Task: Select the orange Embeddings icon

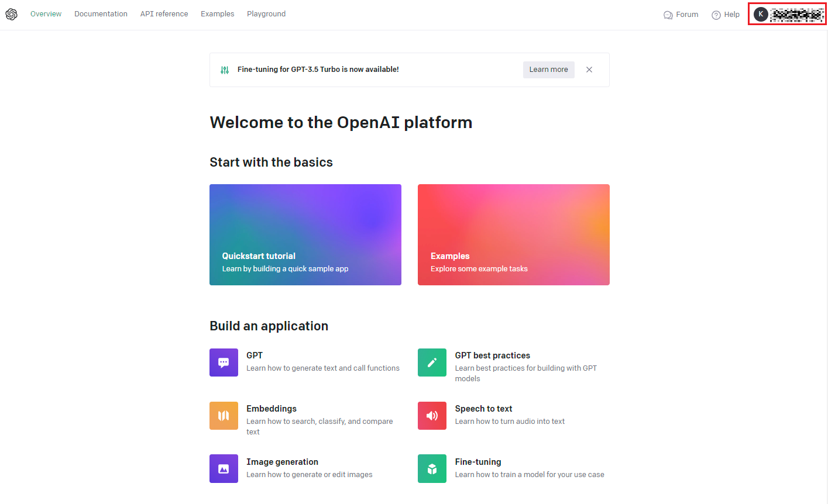Action: 224,416
